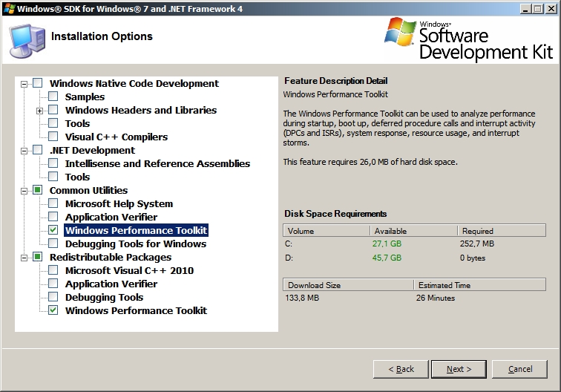Check Application Verifier under Common Utilities
The width and height of the screenshot is (561, 392).
pos(53,217)
